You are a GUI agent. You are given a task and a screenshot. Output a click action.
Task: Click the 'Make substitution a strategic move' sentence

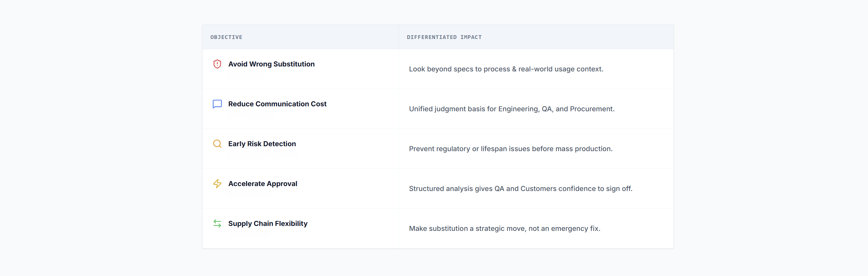click(504, 228)
